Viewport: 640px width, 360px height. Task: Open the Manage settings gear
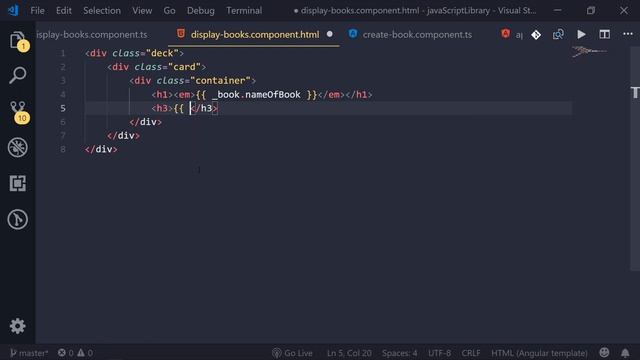pyautogui.click(x=18, y=326)
